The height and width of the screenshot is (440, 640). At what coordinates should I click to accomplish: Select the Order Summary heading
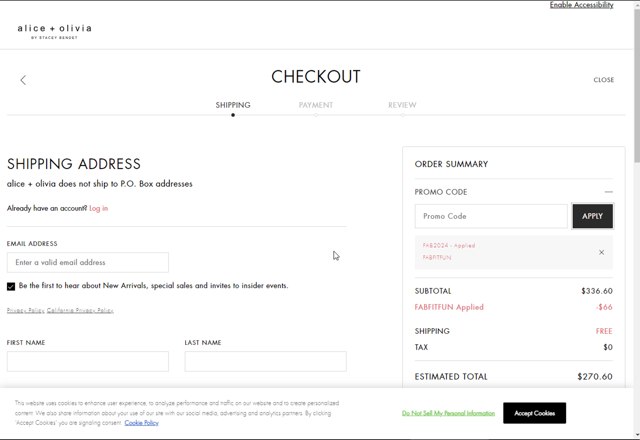[x=451, y=164]
